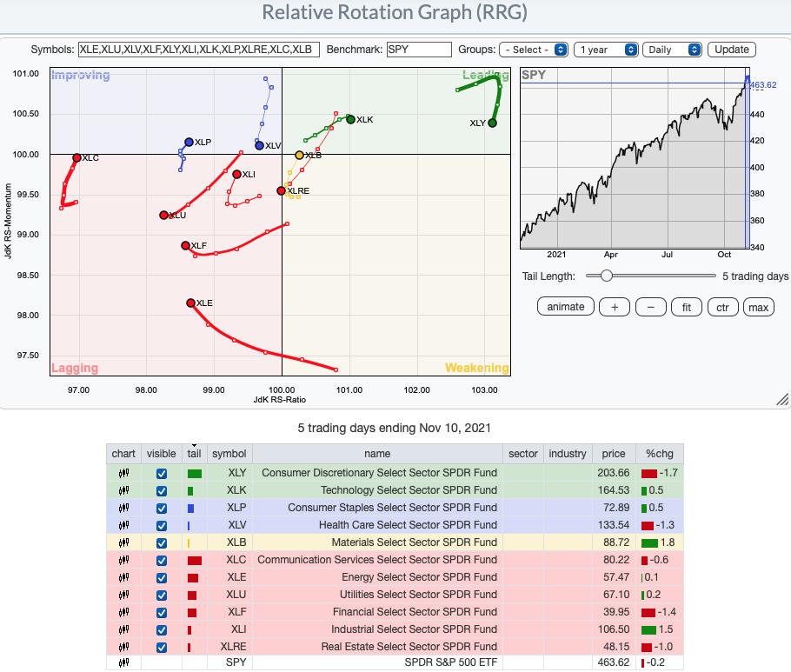Hide XLB from the graph

pyautogui.click(x=162, y=542)
